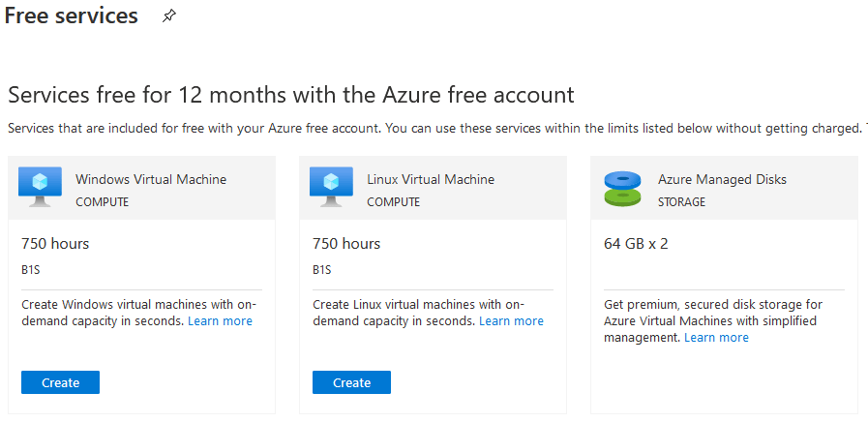The height and width of the screenshot is (423, 868).
Task: Click B1S size label in Linux card
Action: pyautogui.click(x=322, y=270)
